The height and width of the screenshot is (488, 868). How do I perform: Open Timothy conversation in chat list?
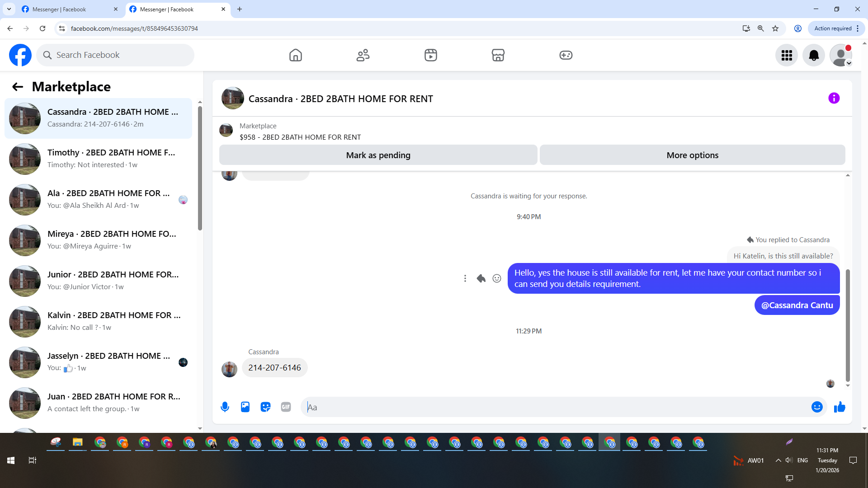pyautogui.click(x=98, y=159)
